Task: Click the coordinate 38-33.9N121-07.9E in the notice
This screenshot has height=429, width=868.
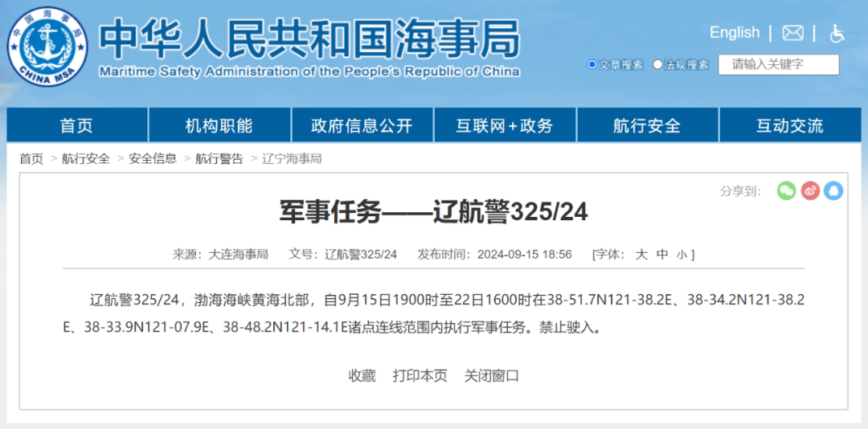Action: (x=145, y=328)
